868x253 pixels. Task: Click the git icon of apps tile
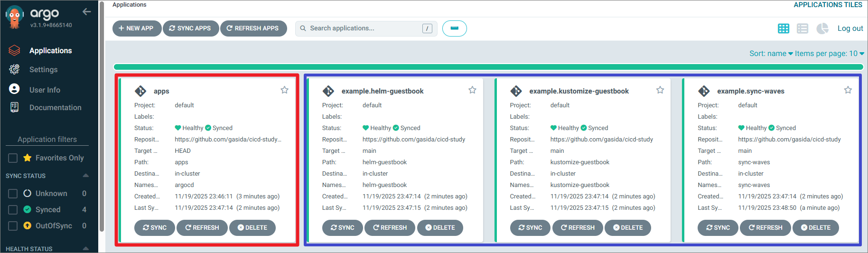point(140,91)
